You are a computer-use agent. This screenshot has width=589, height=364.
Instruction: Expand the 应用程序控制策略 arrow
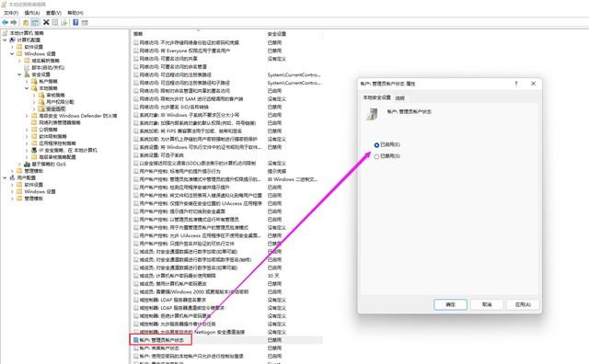27,143
